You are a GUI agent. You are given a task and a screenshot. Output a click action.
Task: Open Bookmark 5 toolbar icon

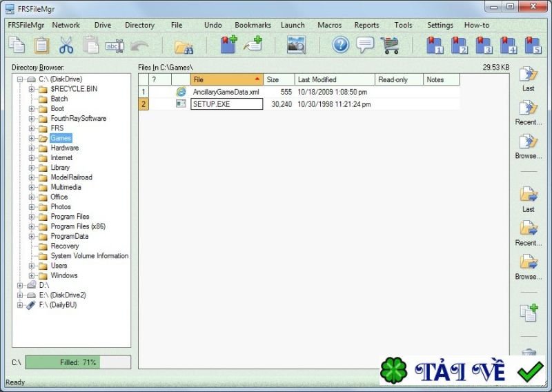[533, 45]
